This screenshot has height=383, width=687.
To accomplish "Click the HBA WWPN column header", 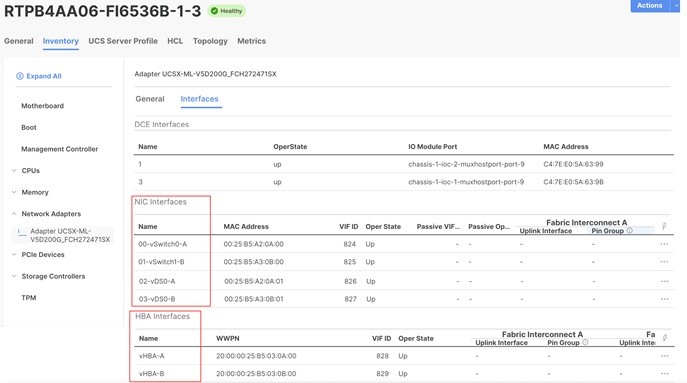I will click(x=228, y=338).
